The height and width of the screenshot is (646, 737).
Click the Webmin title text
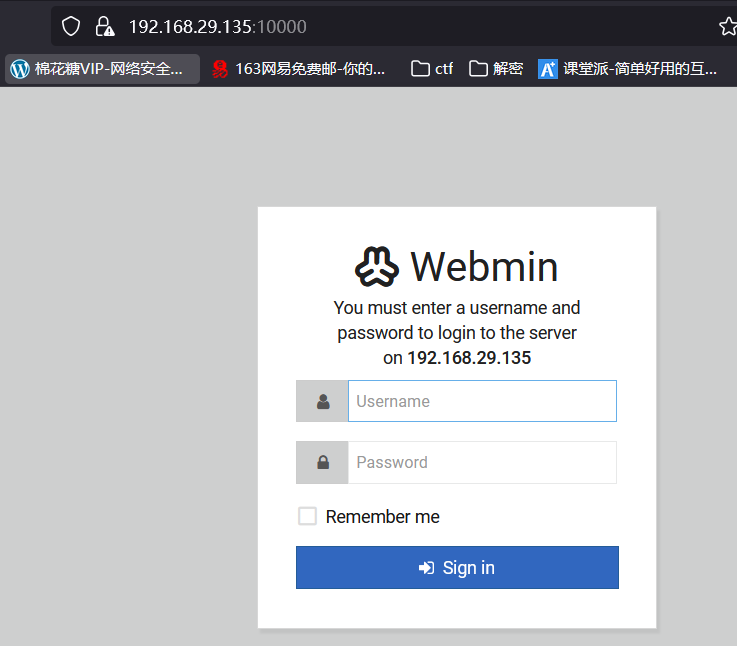click(484, 267)
